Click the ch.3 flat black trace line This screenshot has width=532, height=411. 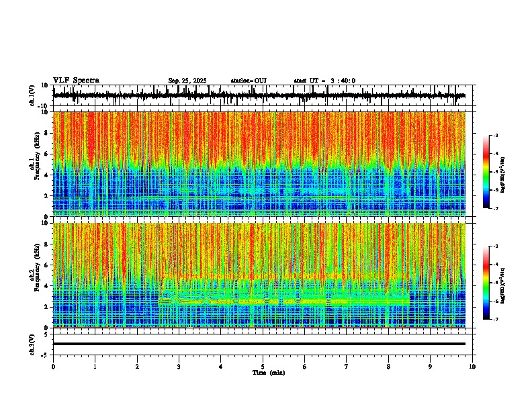(x=259, y=344)
